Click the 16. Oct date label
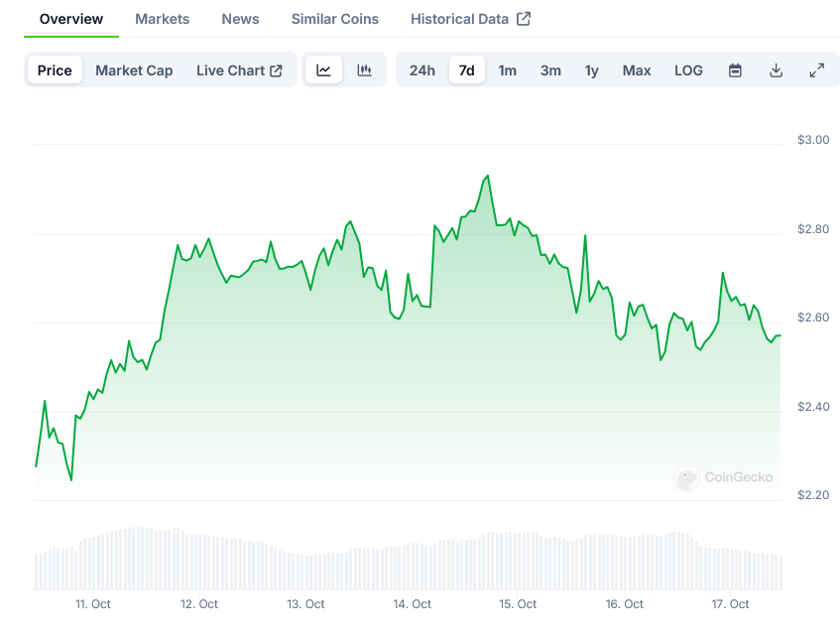This screenshot has height=635, width=840. 624,604
